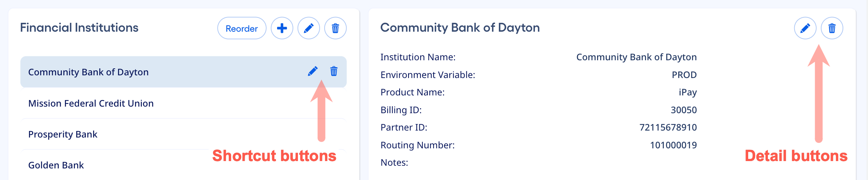Add a new financial institution
The image size is (868, 180).
(x=282, y=28)
